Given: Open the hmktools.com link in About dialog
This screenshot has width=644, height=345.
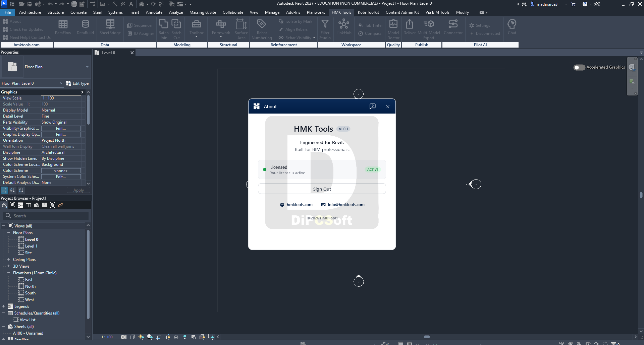Looking at the screenshot, I should pos(296,205).
